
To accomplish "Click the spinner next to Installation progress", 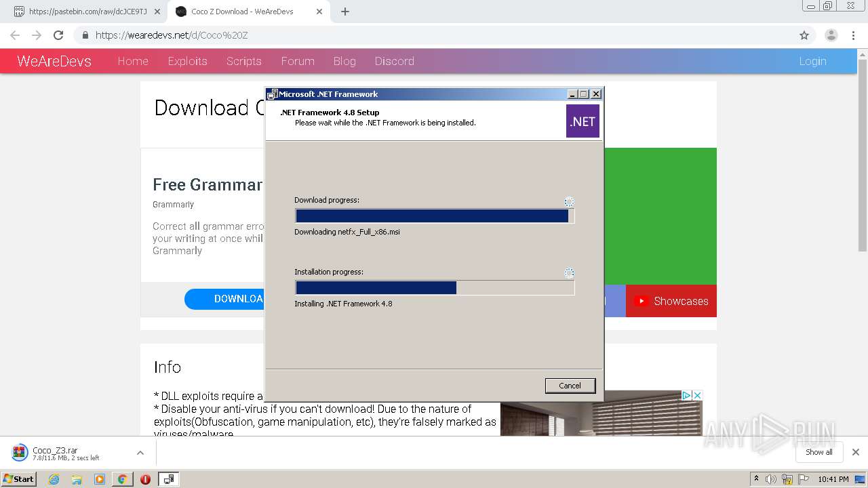I will pos(569,273).
